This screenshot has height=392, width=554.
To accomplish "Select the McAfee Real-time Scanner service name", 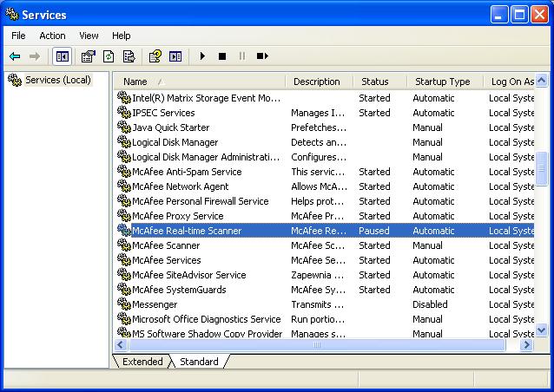I will pos(187,231).
